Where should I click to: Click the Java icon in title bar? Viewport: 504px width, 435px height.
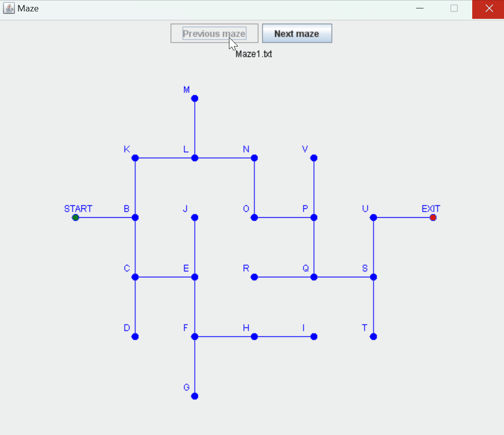point(9,8)
